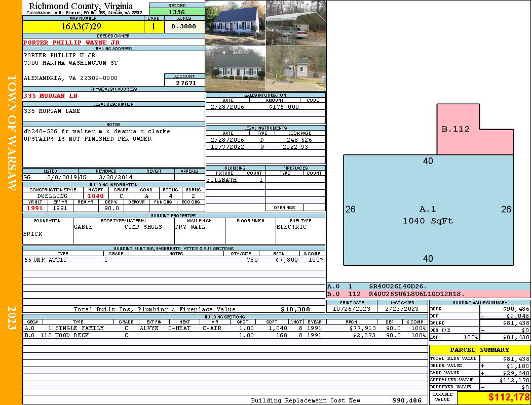Select attic RPCN value $7,800

coord(287,260)
